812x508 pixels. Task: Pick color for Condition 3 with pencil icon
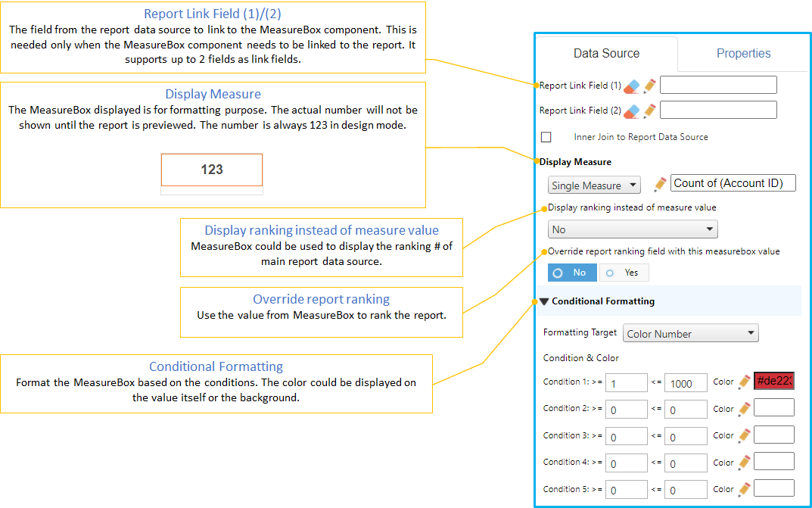(744, 435)
